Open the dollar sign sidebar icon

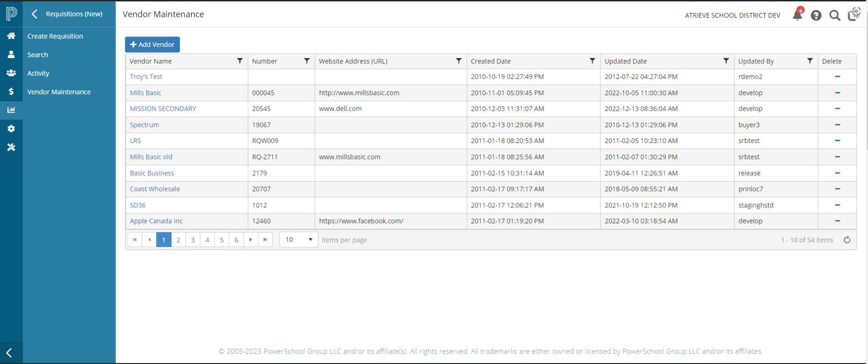[x=11, y=91]
